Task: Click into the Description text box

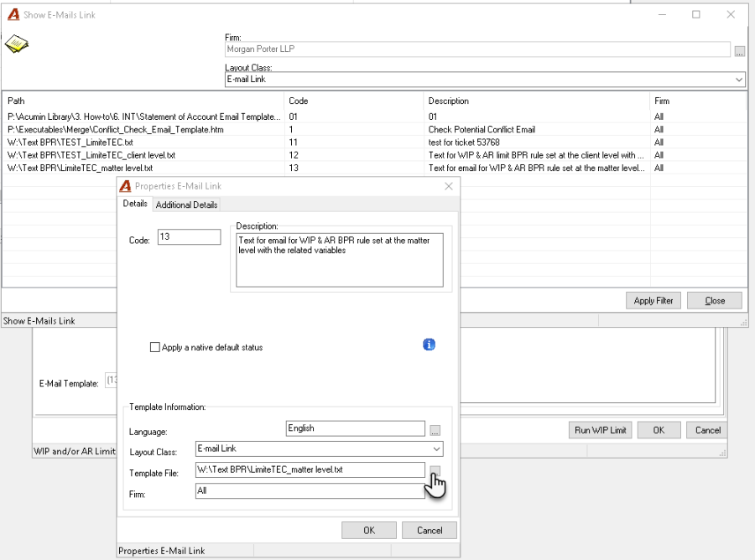Action: pos(340,260)
